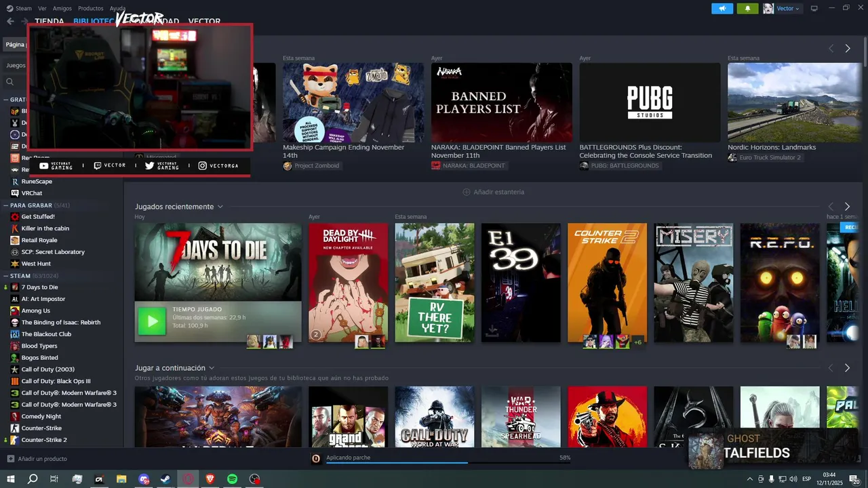Screen dimensions: 868x488
Task: Collapse the STEAM category in the sidebar
Action: point(5,276)
